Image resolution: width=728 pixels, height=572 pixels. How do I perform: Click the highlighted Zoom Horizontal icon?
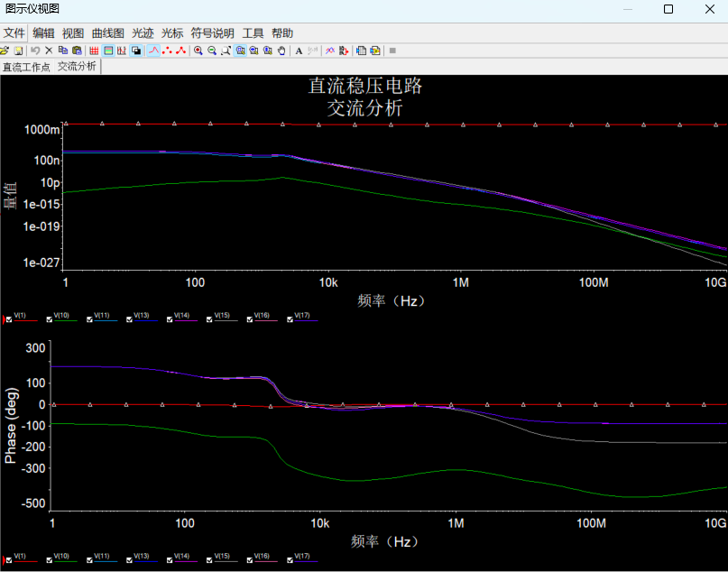240,51
